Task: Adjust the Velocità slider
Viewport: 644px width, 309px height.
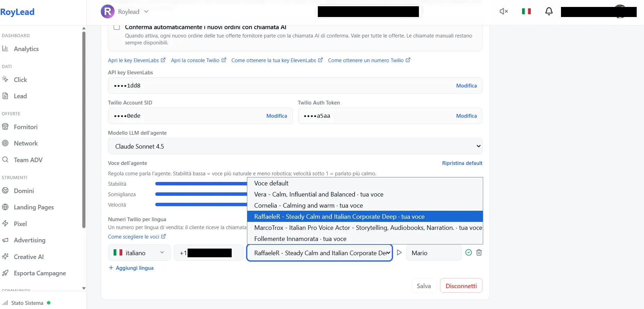Action: pos(201,204)
